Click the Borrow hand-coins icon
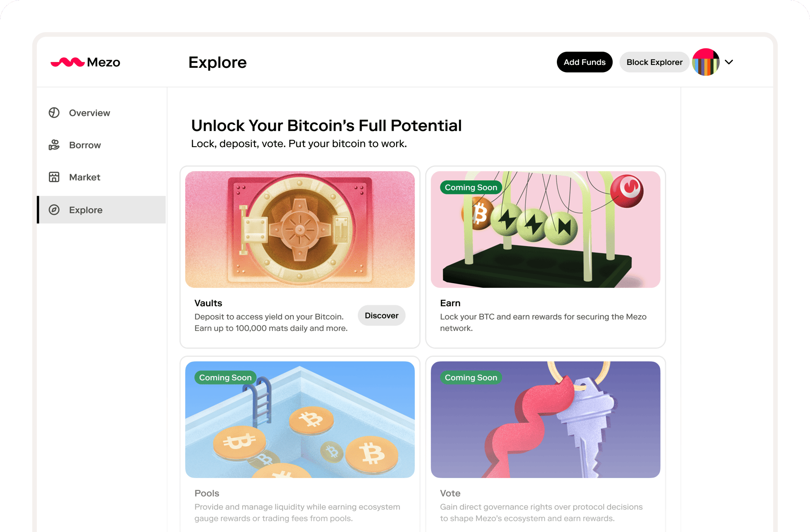810x532 pixels. (x=54, y=145)
